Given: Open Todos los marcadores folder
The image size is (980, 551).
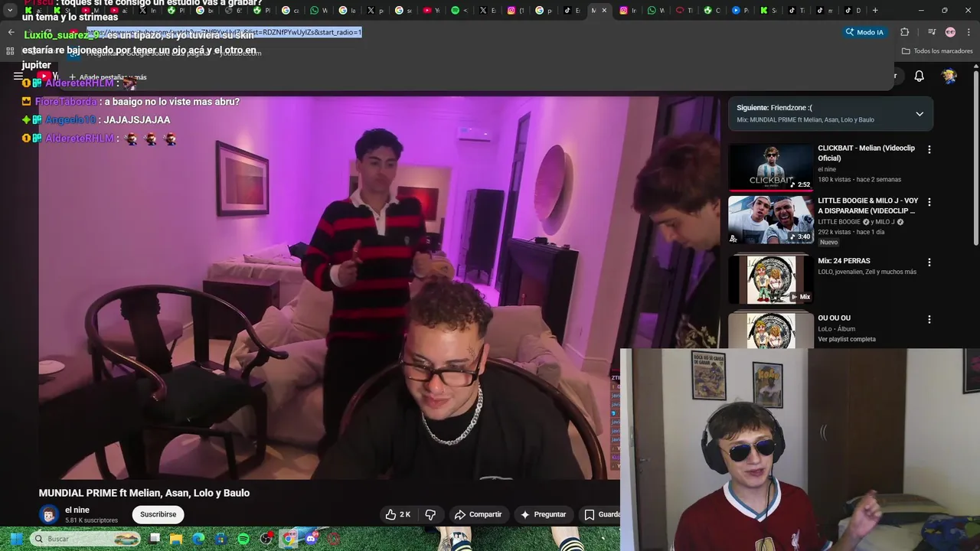Looking at the screenshot, I should 937,51.
